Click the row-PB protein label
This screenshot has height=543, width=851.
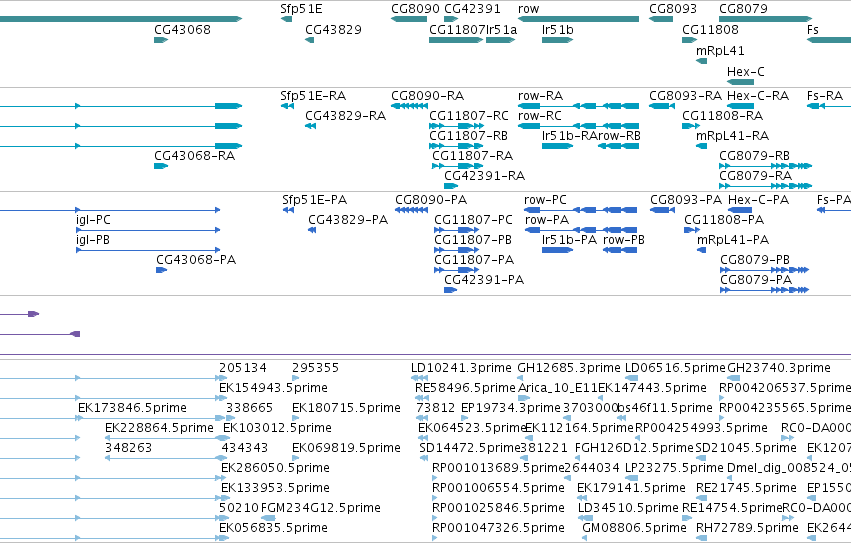click(624, 240)
